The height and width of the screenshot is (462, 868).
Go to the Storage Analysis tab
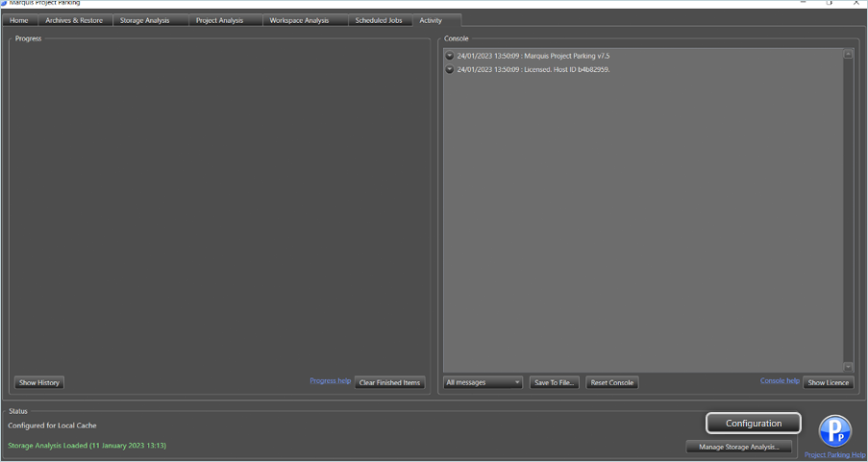[x=144, y=20]
